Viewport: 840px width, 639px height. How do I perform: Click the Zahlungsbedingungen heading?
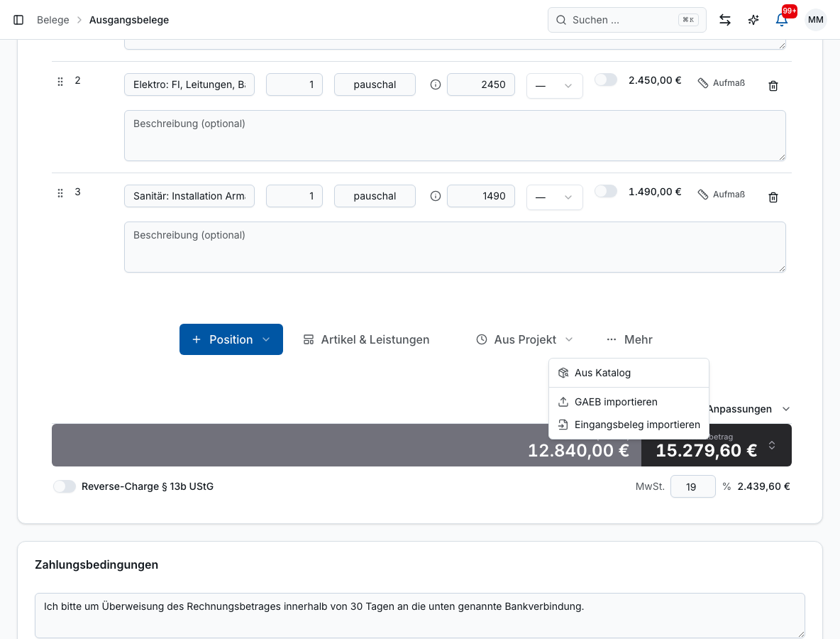pos(96,564)
